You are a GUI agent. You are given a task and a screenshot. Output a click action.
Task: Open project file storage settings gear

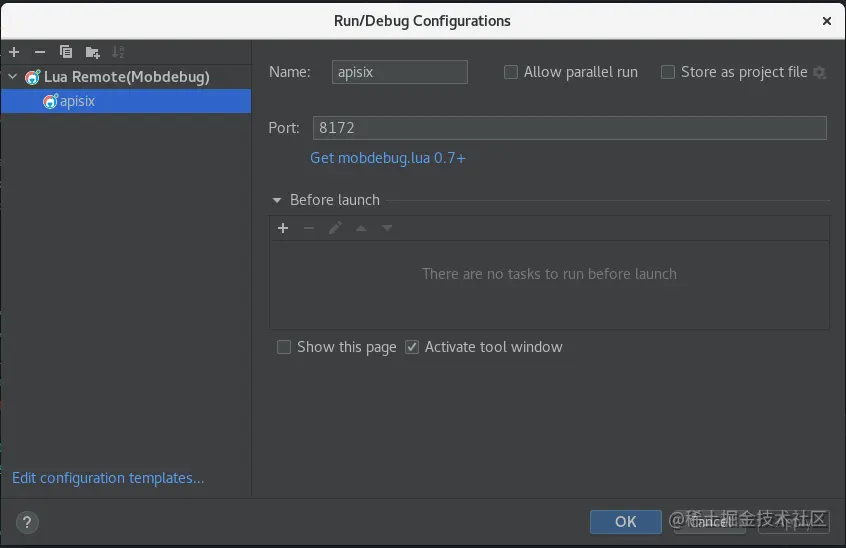tap(820, 72)
